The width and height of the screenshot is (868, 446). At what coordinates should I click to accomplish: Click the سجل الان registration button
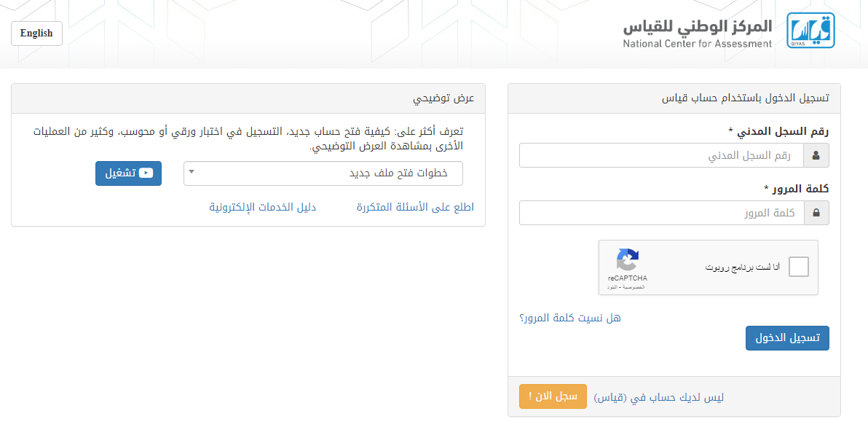tap(553, 396)
